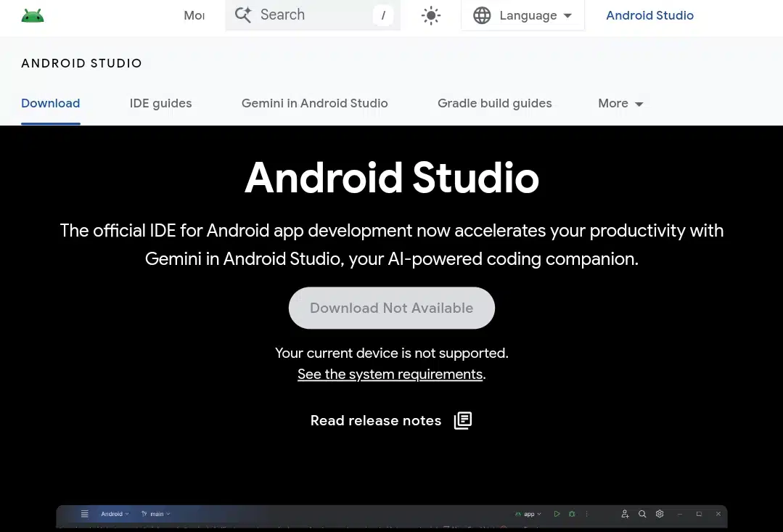
Task: Go to the Gradle build guides tab
Action: point(495,103)
